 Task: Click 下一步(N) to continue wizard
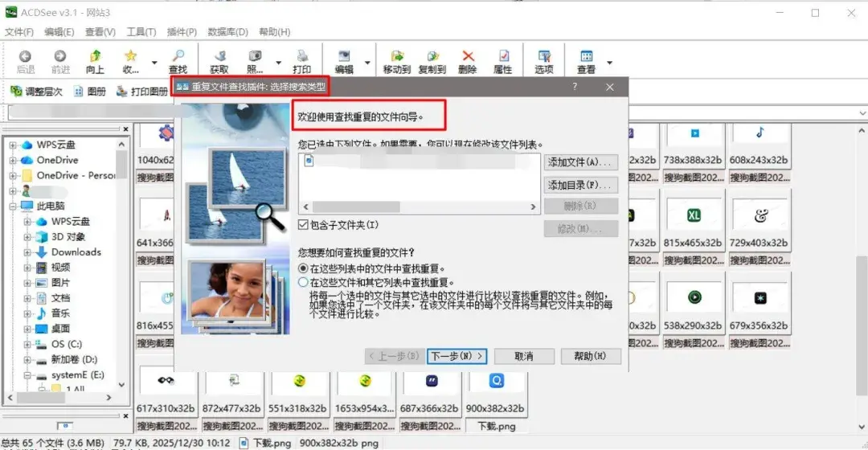click(457, 356)
